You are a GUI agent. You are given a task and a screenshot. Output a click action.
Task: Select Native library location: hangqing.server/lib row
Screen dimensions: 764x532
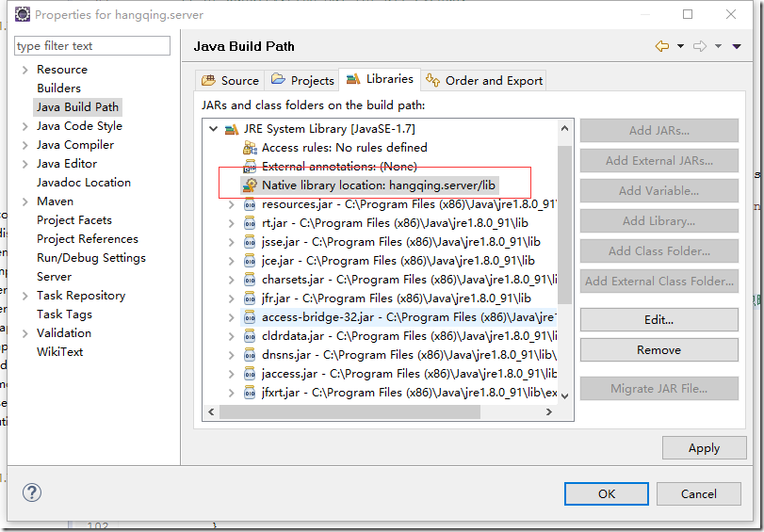369,185
